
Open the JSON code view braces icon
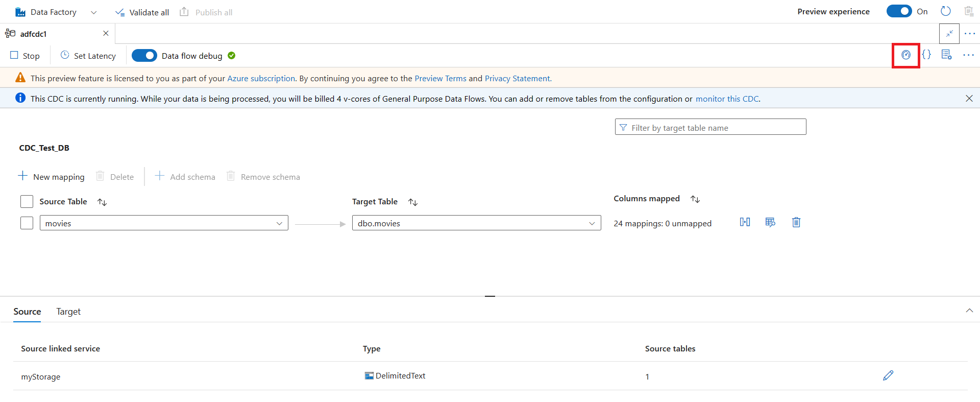926,55
